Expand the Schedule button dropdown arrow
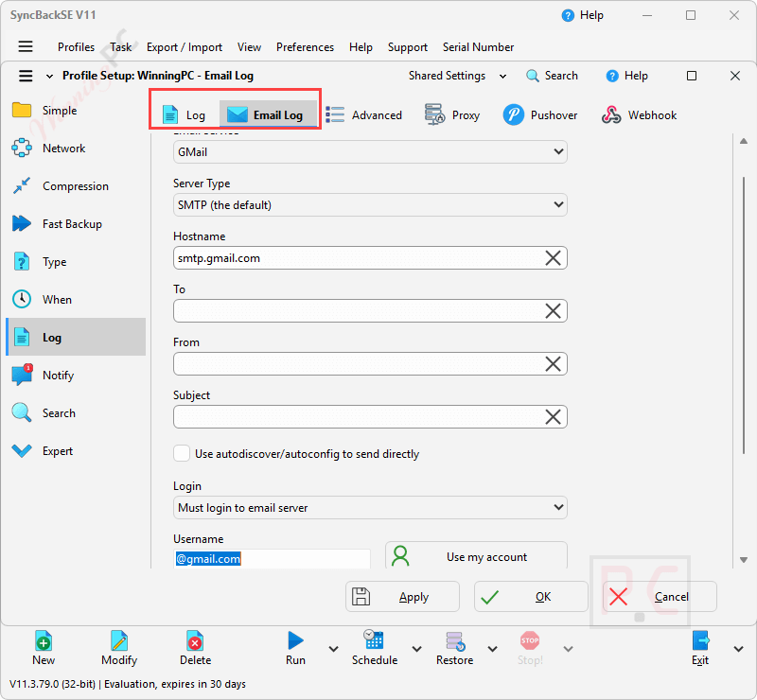The image size is (757, 700). point(416,649)
